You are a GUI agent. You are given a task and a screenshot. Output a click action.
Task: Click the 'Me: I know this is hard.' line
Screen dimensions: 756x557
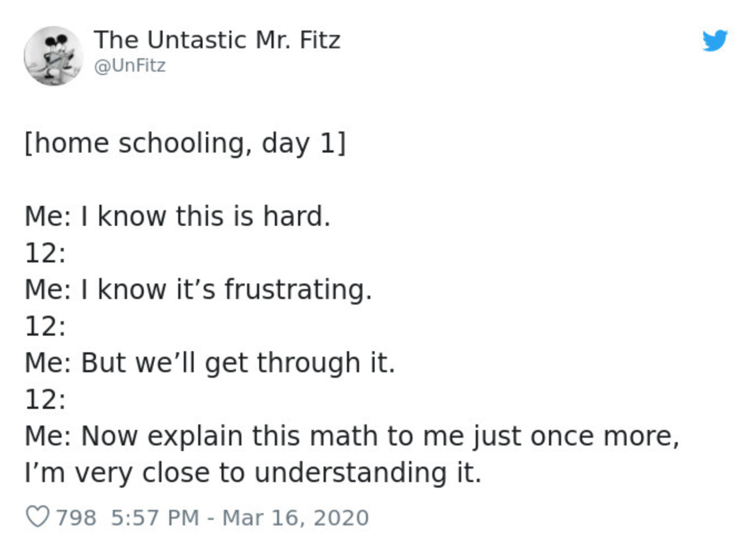[178, 216]
